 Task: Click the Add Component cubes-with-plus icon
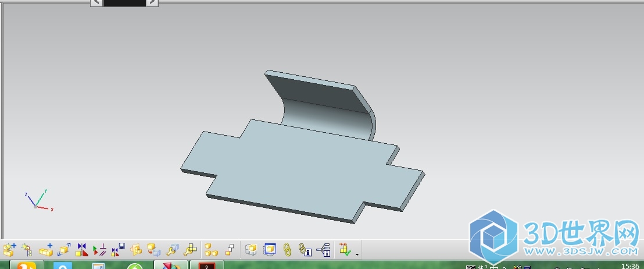(9, 249)
